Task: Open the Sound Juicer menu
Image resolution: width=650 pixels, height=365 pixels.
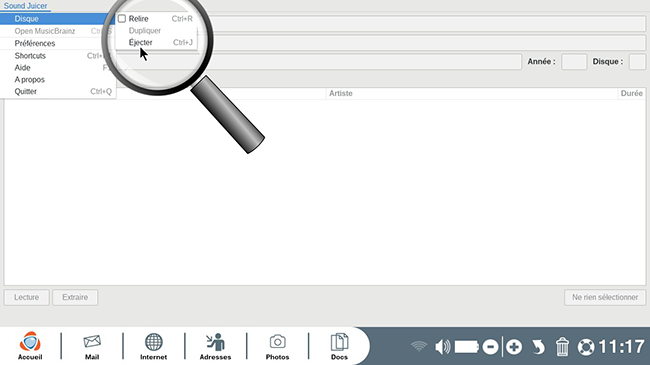Action: (x=25, y=6)
